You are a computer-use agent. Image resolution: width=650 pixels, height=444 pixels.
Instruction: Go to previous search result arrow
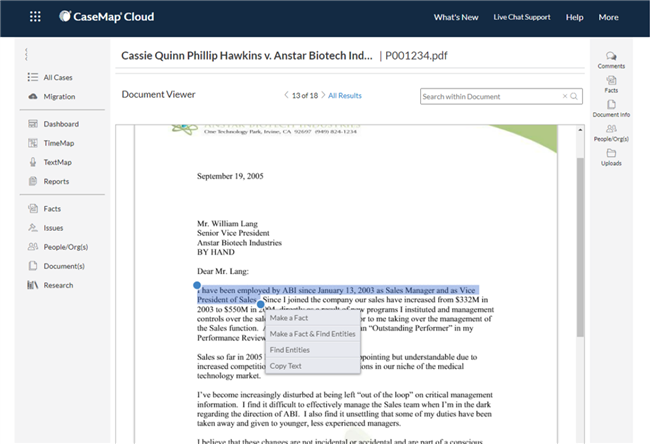click(x=286, y=95)
